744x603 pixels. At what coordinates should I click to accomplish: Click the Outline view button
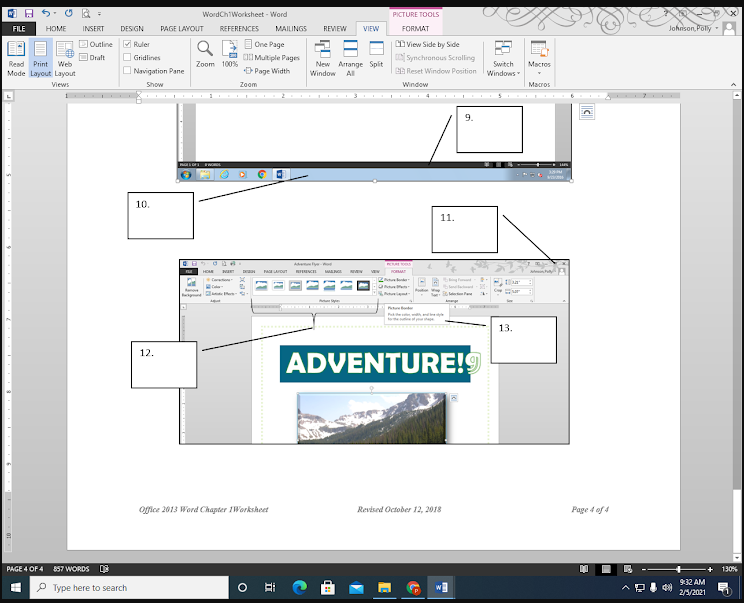(x=96, y=44)
